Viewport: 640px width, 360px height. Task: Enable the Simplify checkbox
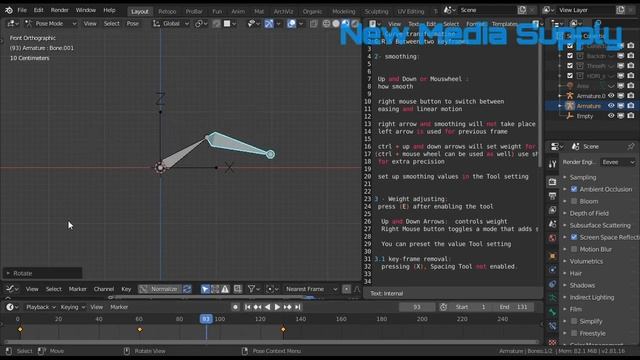574,321
